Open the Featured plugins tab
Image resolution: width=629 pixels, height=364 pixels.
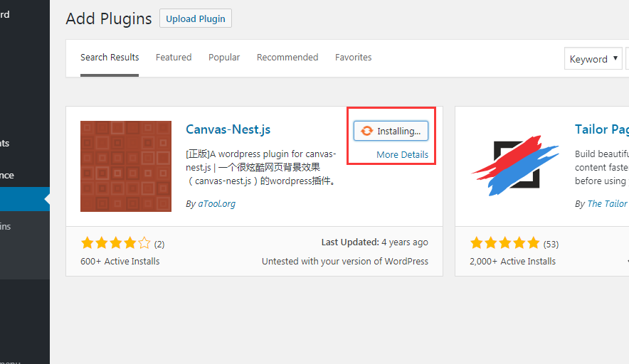tap(174, 58)
